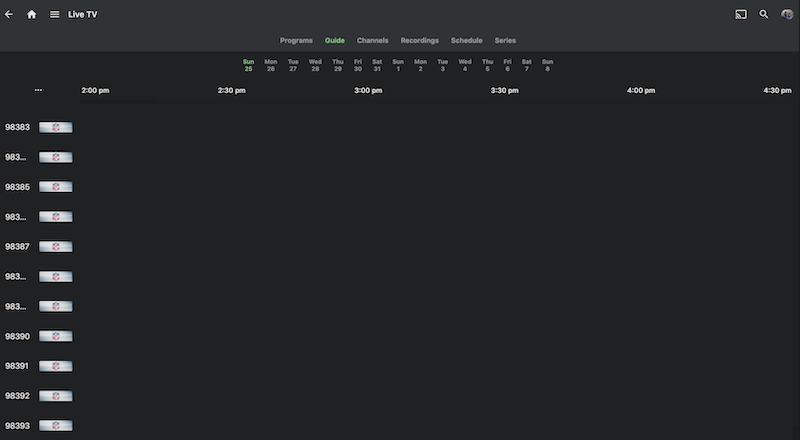This screenshot has height=440, width=800.
Task: Switch to the Series tab
Action: point(505,40)
